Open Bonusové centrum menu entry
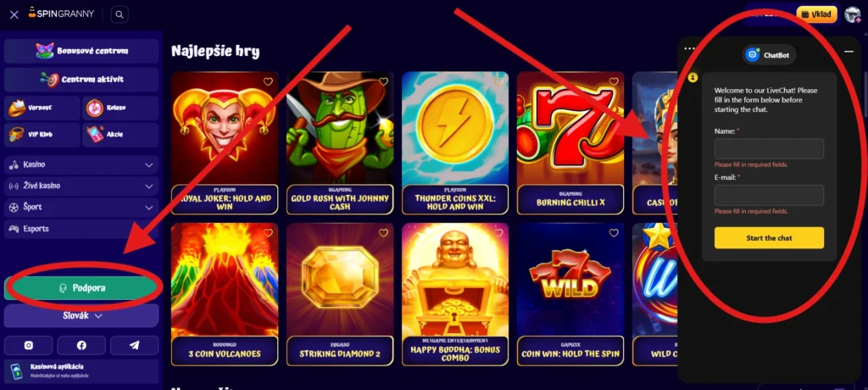Screen dimensions: 868x390 click(x=81, y=51)
